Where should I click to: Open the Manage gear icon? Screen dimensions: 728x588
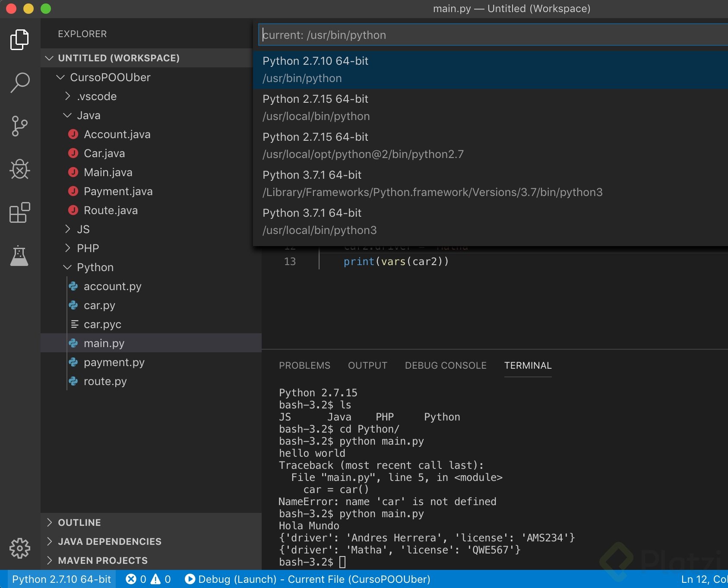pyautogui.click(x=19, y=548)
